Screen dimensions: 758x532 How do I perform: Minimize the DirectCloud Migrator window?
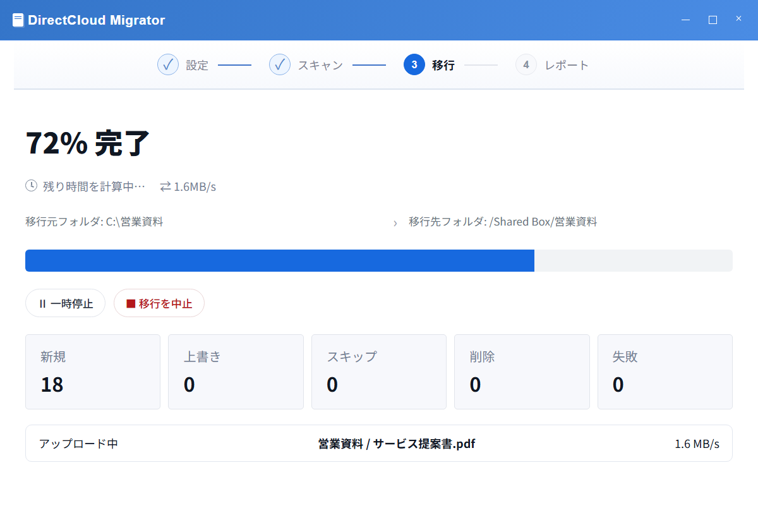tap(686, 20)
